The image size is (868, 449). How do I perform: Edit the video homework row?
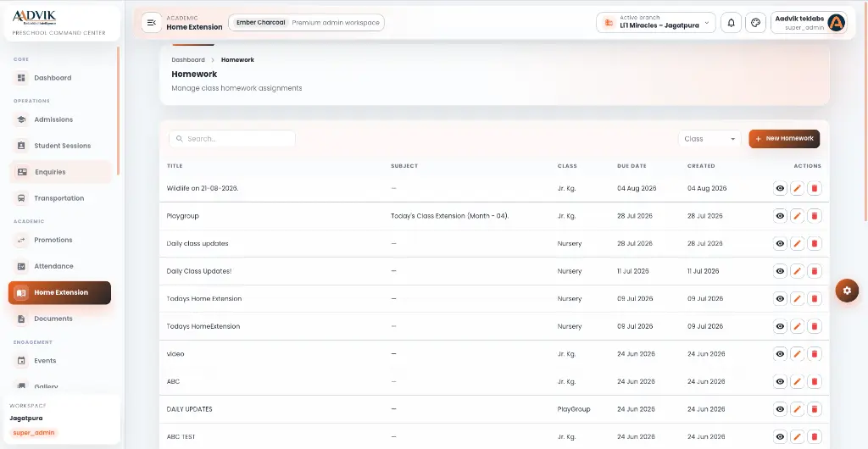click(x=797, y=354)
